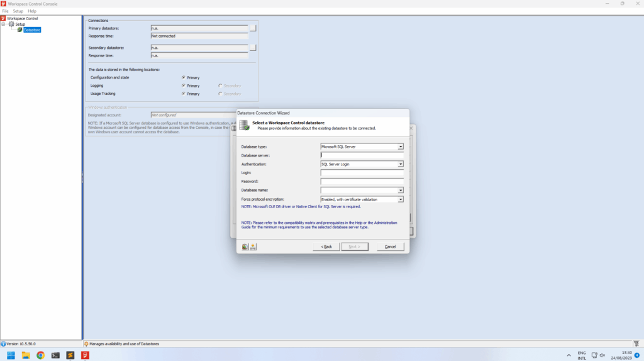Choose Primary radio button for Usage Tracking
The width and height of the screenshot is (644, 361).
tap(184, 94)
